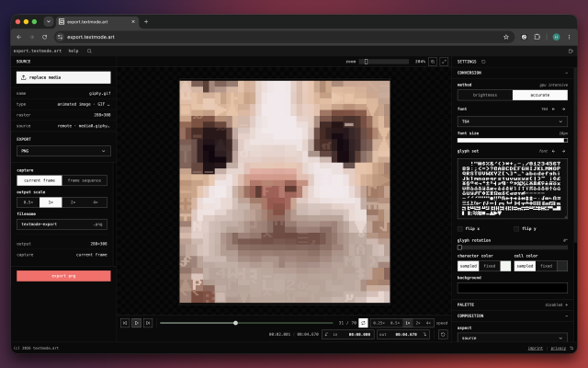
Task: Select brightness conversion method
Action: [485, 95]
